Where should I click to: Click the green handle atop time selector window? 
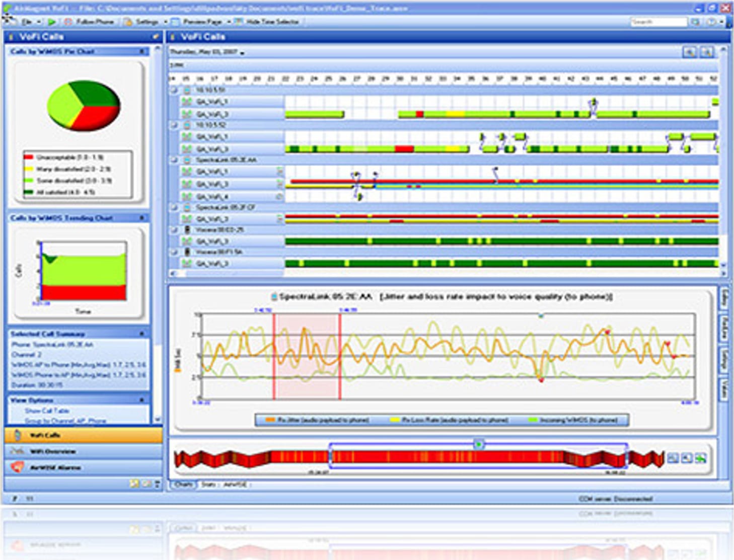pyautogui.click(x=479, y=444)
